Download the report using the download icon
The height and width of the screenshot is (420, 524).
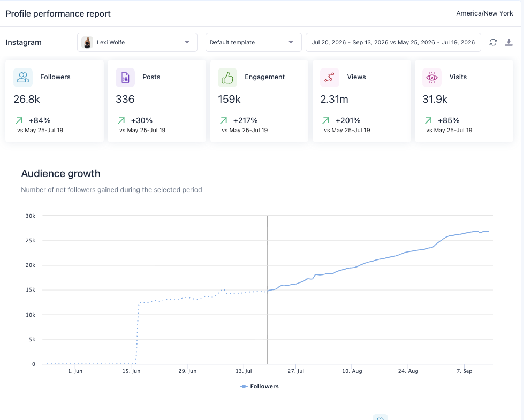coord(508,42)
